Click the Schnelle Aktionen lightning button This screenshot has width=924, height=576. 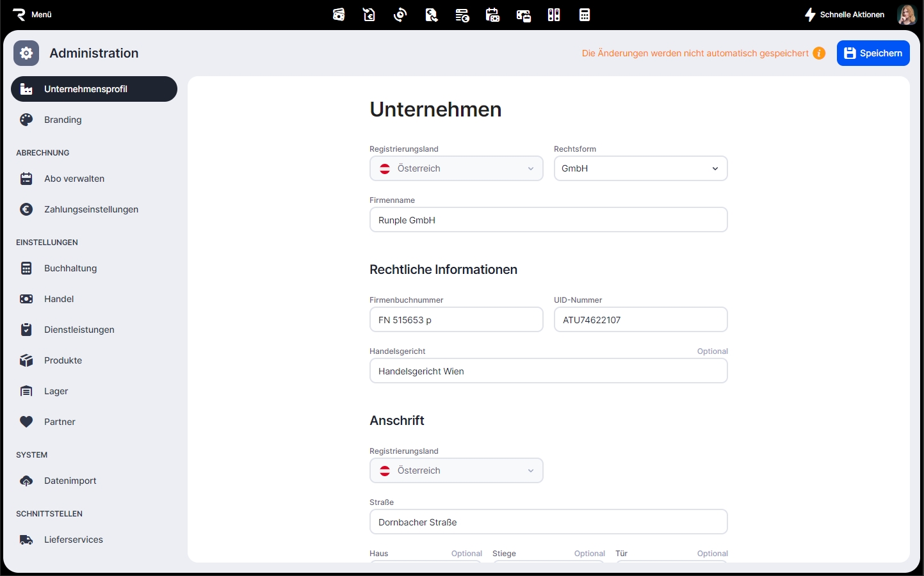pos(845,15)
